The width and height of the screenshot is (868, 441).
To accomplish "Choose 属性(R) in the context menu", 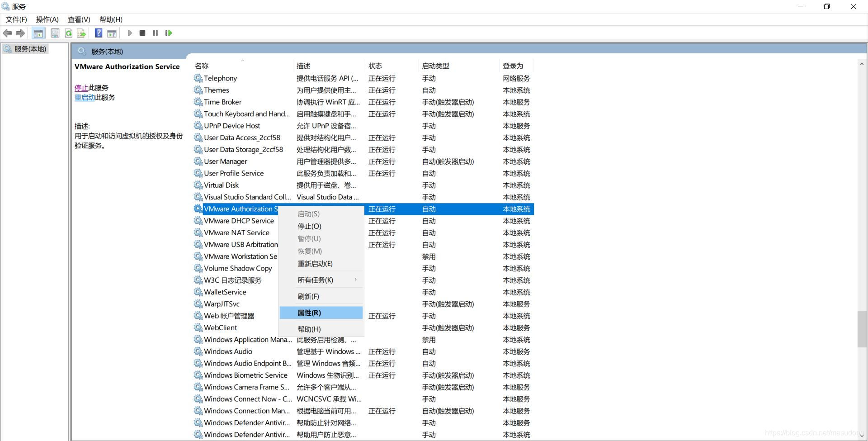I will [x=321, y=313].
